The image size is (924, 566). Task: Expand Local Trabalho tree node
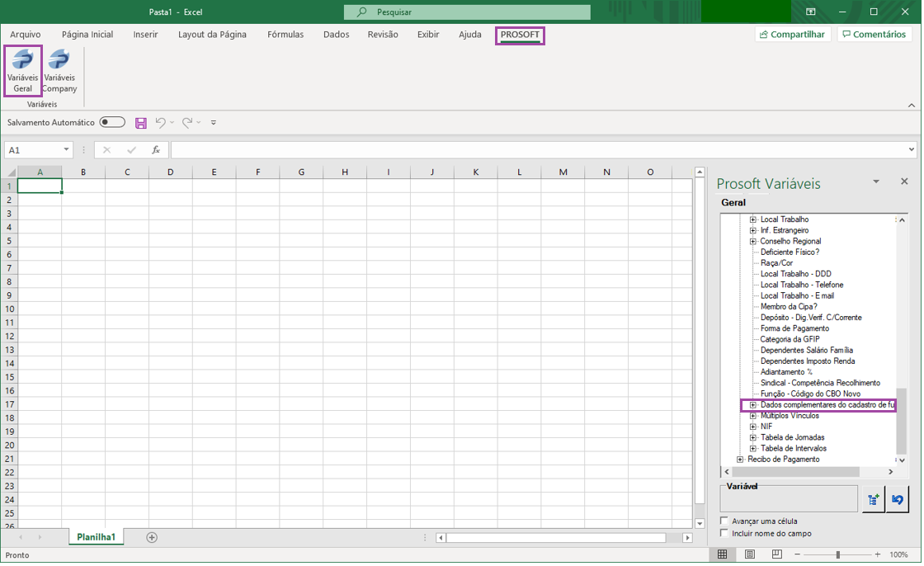pyautogui.click(x=753, y=219)
